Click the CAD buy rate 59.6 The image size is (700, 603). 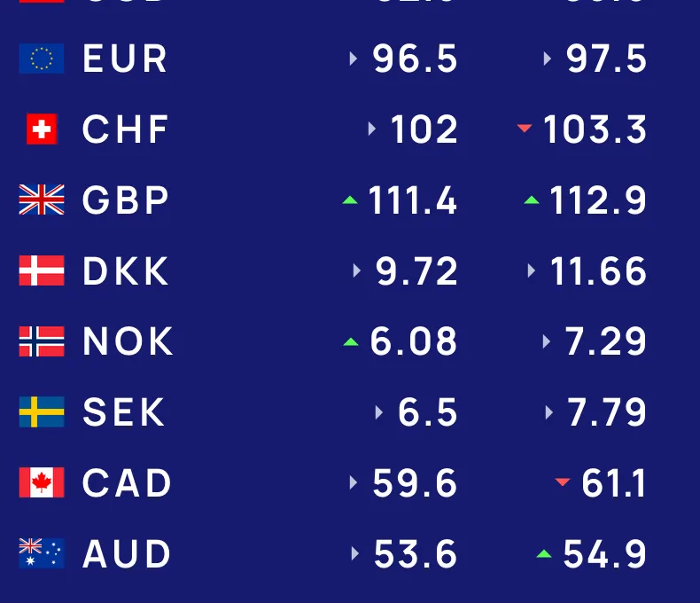click(415, 484)
